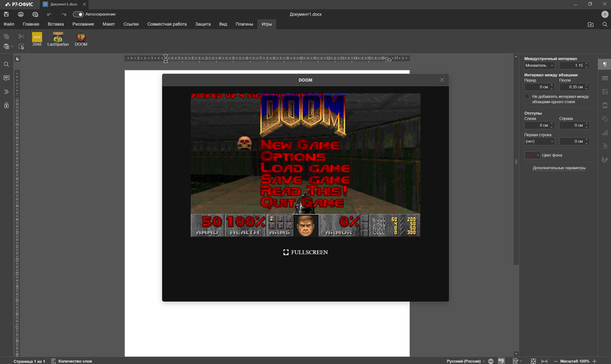
Task: Click the FULLSCREEN button under the game
Action: [x=305, y=252]
